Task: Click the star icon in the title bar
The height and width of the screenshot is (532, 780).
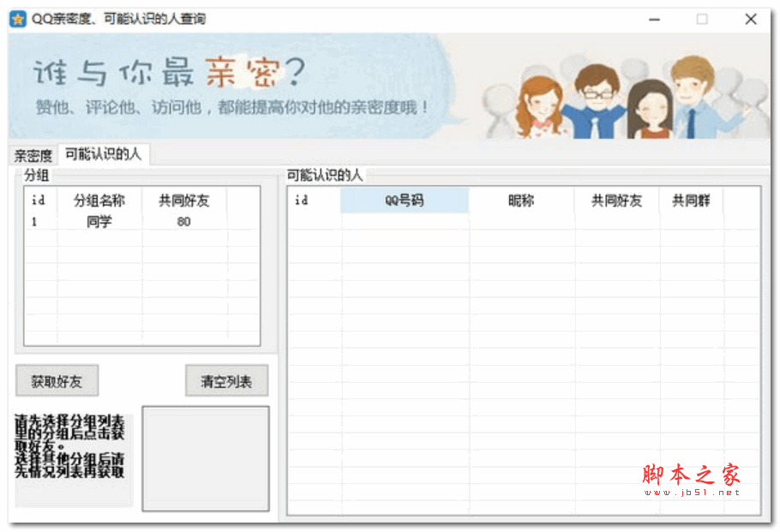Action: point(16,18)
